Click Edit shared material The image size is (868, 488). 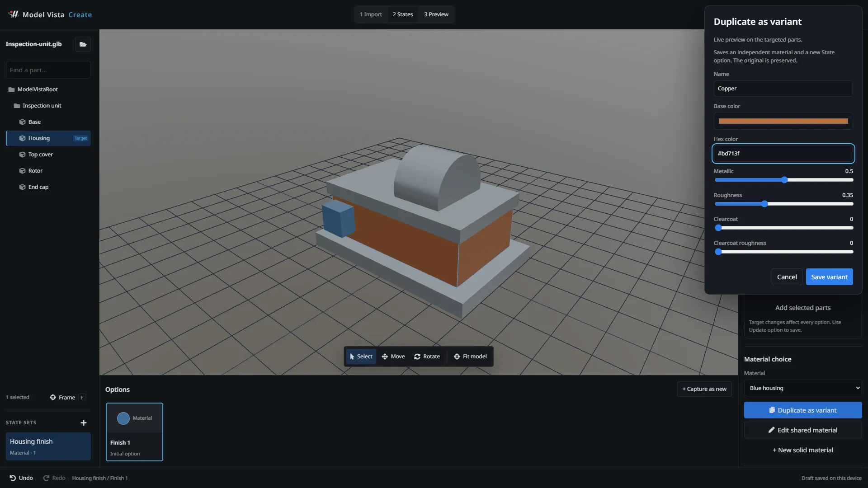coord(803,430)
